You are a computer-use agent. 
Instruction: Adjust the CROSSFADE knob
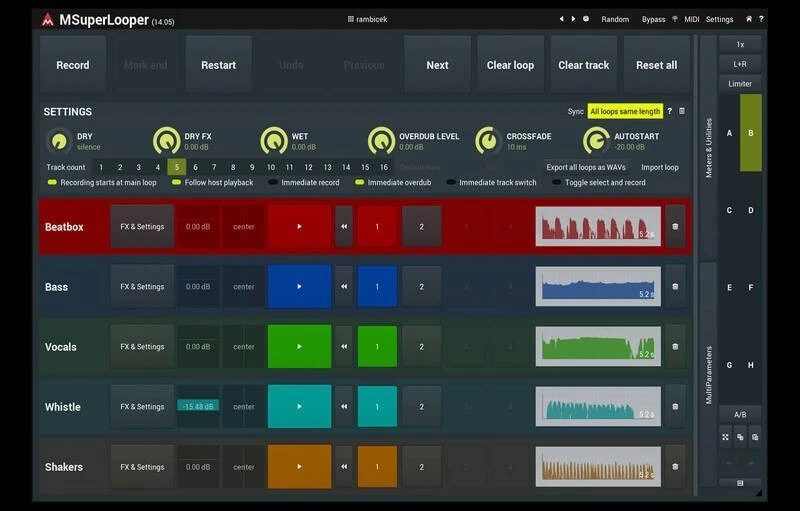point(488,141)
